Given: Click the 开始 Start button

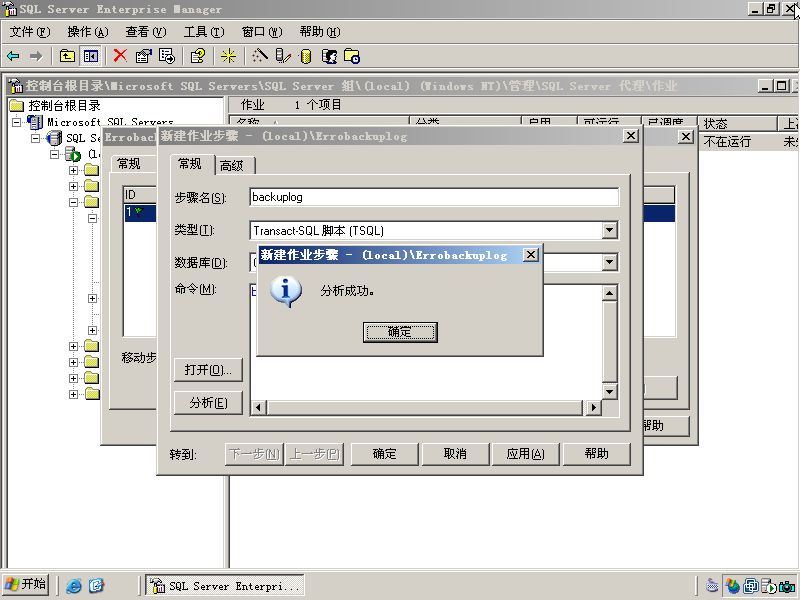Looking at the screenshot, I should (26, 585).
